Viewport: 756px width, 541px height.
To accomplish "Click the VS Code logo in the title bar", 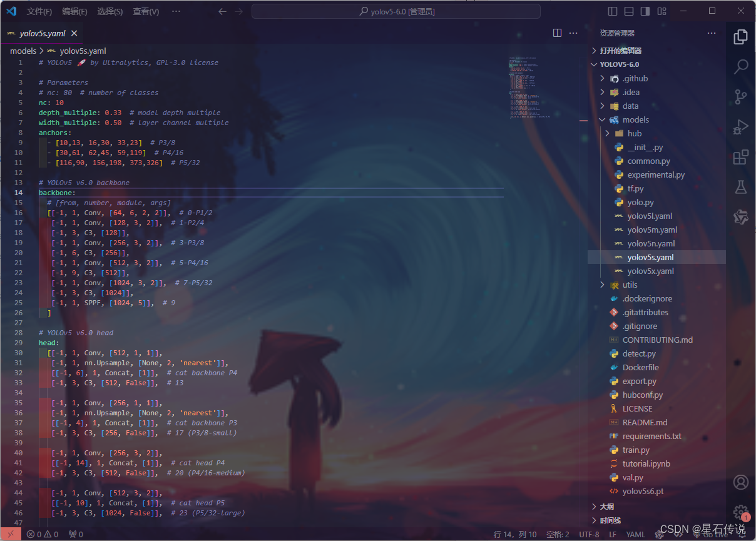I will (x=11, y=11).
